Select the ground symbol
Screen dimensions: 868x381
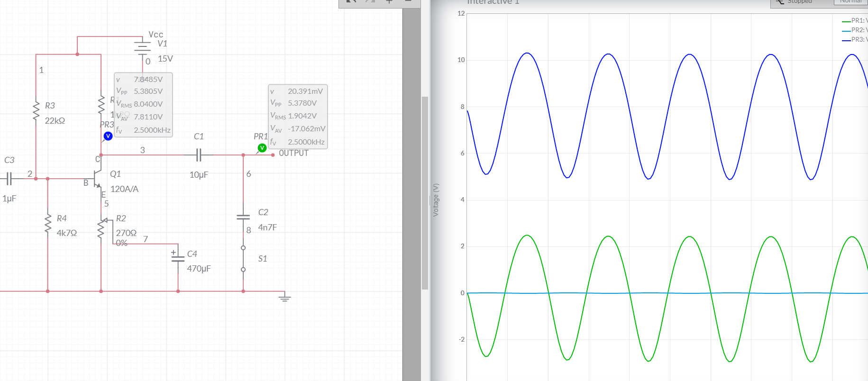[x=284, y=297]
